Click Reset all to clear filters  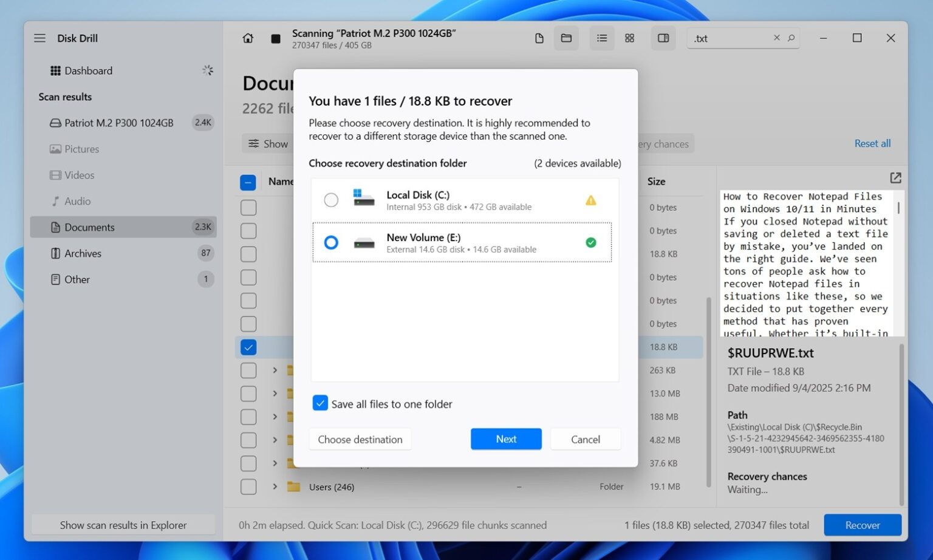pyautogui.click(x=872, y=143)
